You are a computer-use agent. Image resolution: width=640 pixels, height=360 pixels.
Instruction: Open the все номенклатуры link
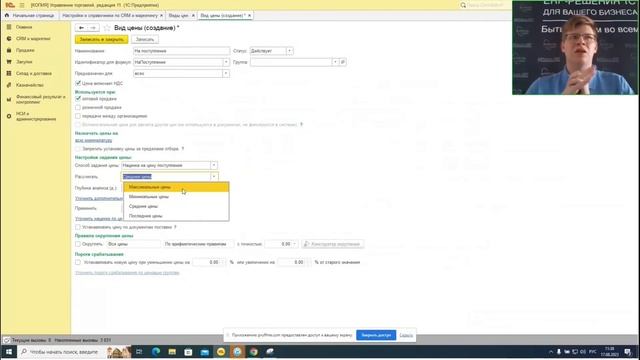tap(93, 140)
